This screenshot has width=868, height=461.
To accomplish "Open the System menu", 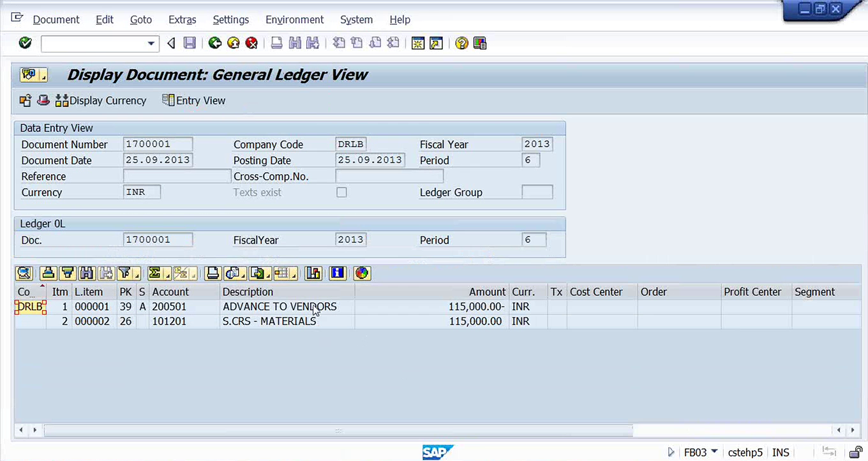I will click(x=356, y=20).
